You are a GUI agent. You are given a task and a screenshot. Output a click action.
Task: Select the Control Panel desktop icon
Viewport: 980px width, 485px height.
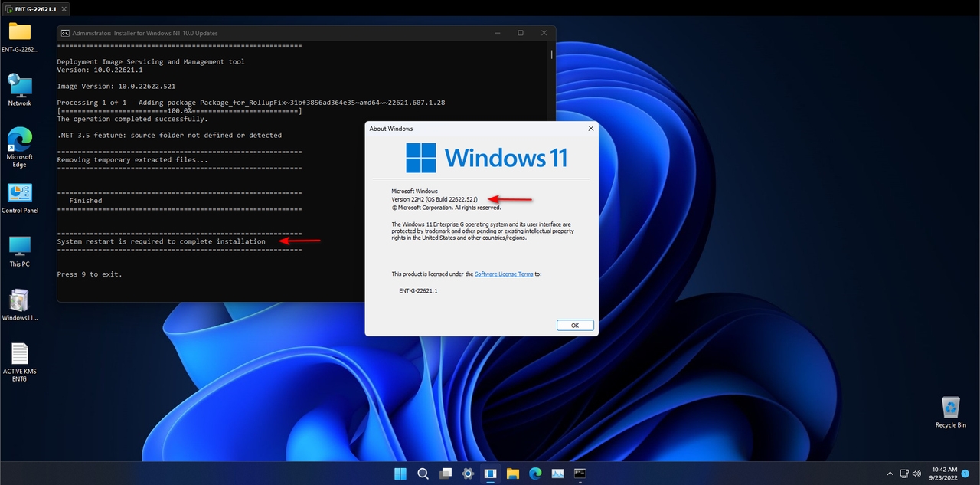(x=20, y=198)
